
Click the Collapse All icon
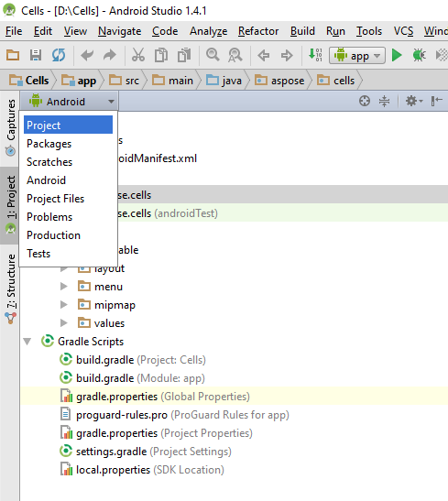384,101
